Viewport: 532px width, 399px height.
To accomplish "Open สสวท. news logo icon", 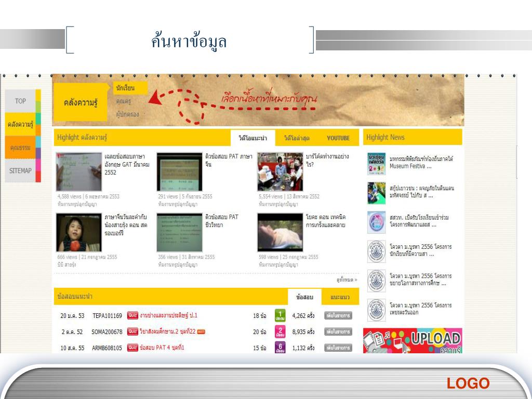I will (x=376, y=222).
